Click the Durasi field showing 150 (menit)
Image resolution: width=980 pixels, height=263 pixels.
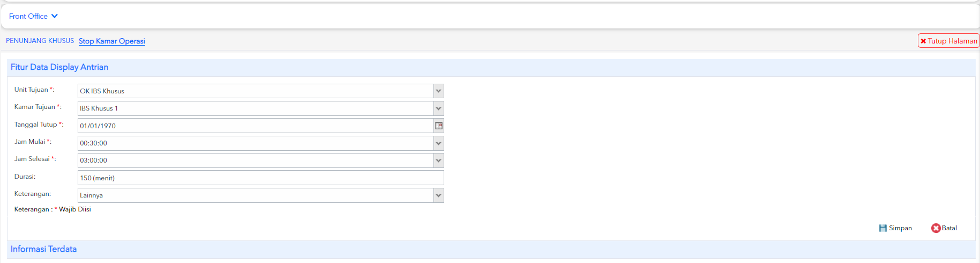261,178
